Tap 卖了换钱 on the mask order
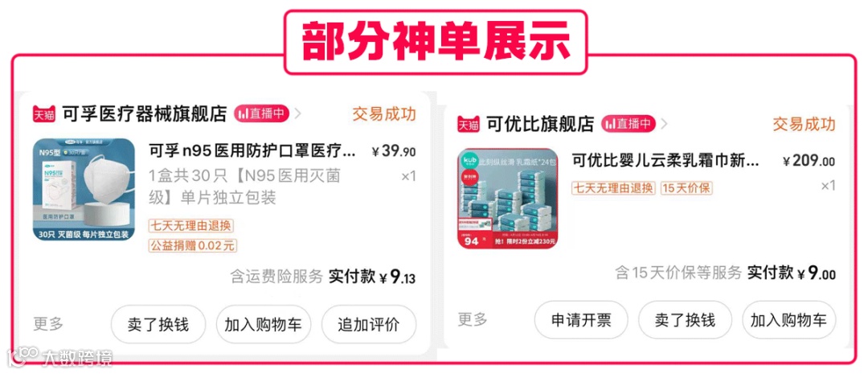 tap(158, 324)
